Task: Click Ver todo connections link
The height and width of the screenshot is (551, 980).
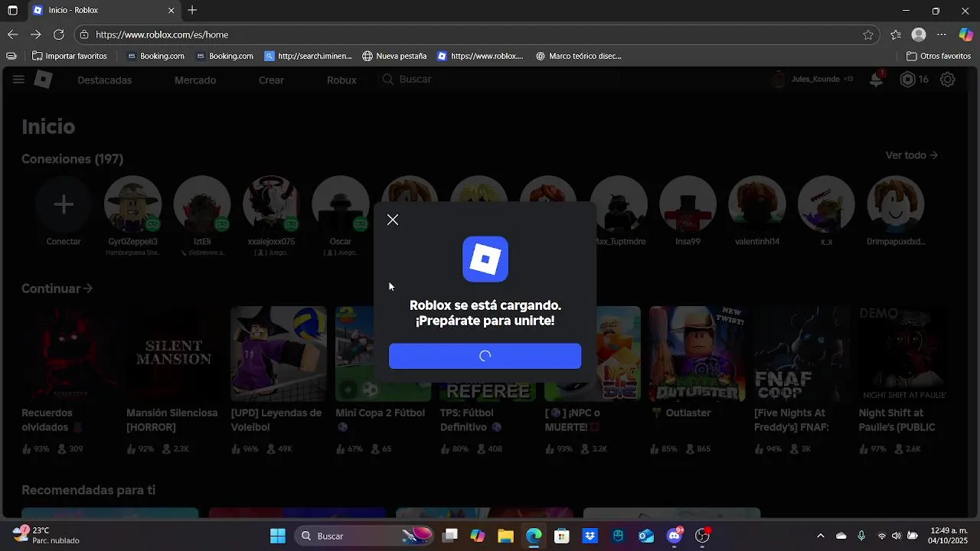Action: [x=912, y=155]
